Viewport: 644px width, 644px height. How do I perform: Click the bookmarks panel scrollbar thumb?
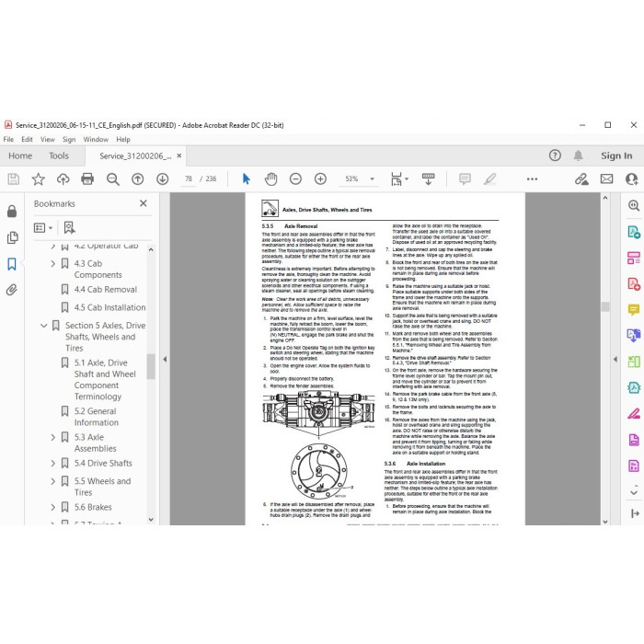(x=151, y=366)
